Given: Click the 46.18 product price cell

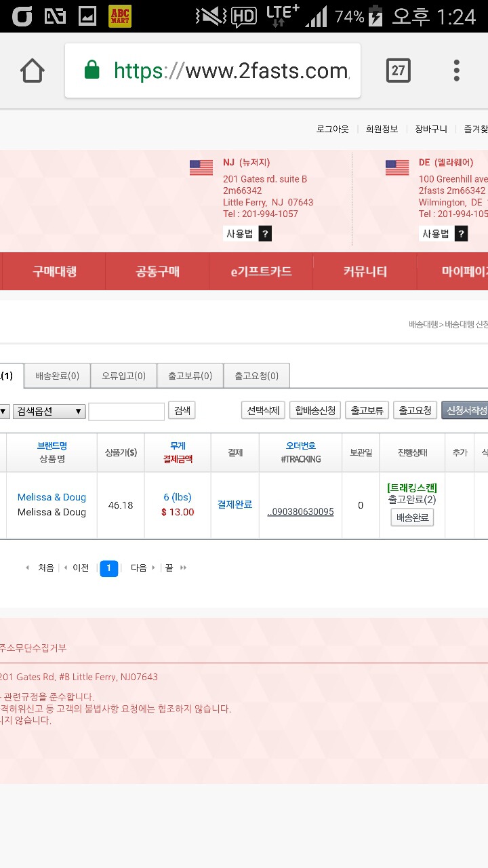Looking at the screenshot, I should point(121,505).
